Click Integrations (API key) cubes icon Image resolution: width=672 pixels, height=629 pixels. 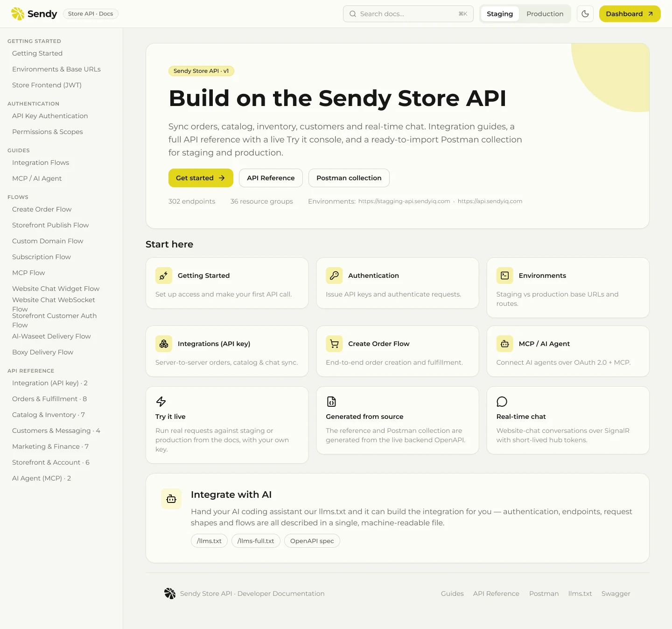(x=164, y=344)
